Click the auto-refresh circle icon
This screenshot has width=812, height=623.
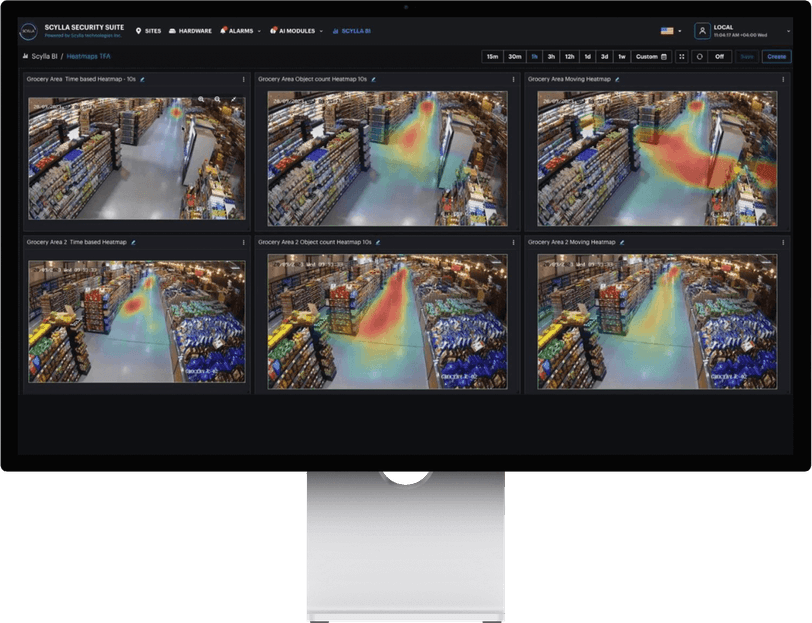[x=700, y=56]
